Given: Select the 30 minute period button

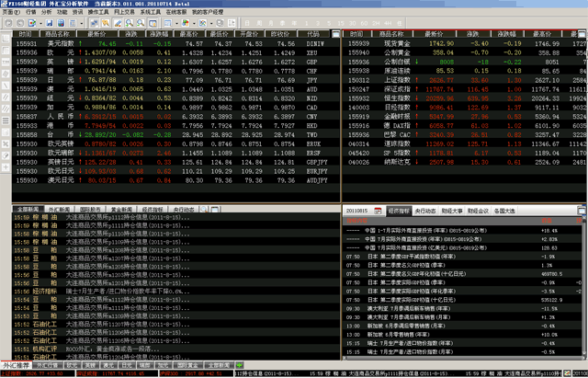Looking at the screenshot, I should (352, 23).
